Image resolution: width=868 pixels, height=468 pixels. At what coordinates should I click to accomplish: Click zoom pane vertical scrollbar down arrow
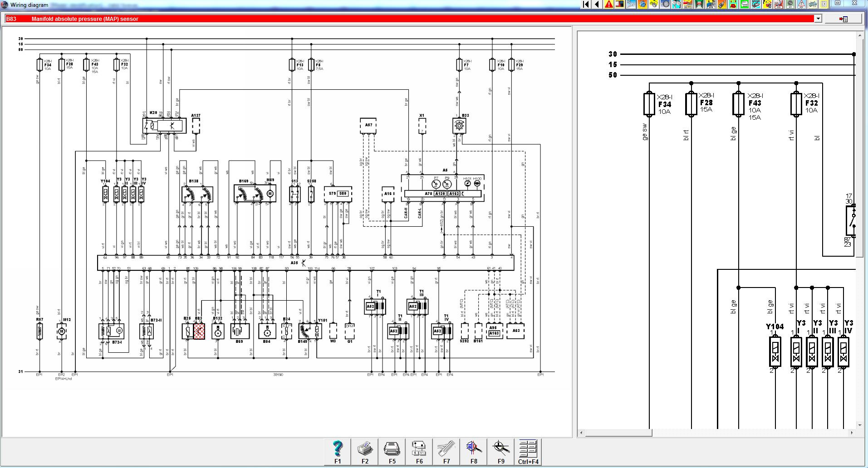pyautogui.click(x=860, y=425)
